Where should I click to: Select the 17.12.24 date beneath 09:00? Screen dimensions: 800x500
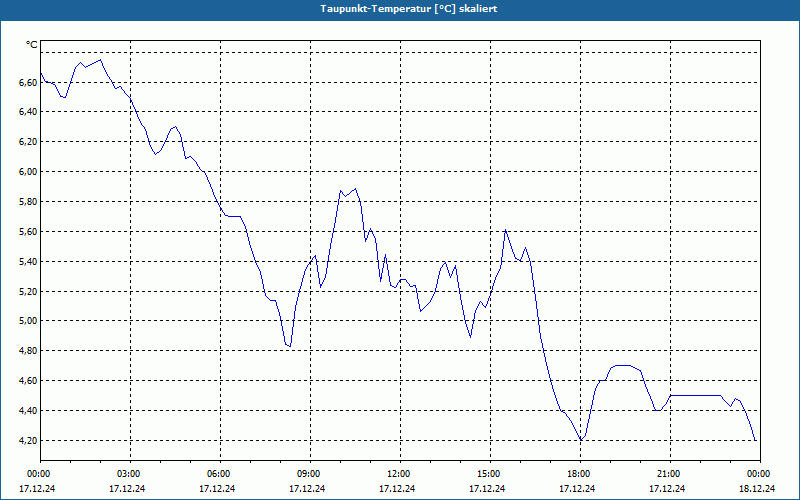click(307, 488)
